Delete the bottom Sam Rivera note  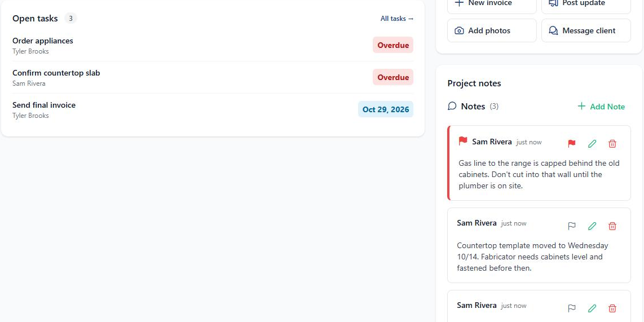click(x=612, y=308)
